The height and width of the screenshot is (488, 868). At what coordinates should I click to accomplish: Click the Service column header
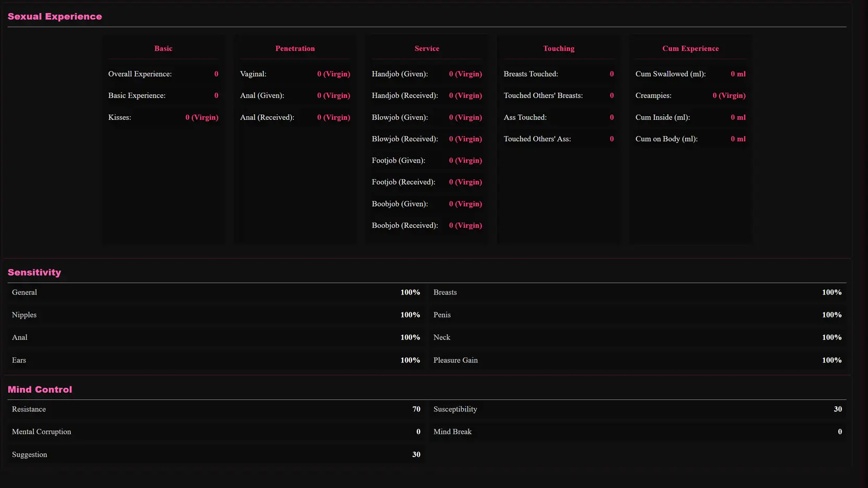[x=427, y=48]
